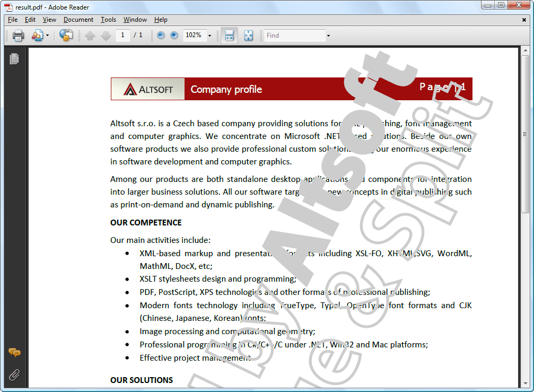Click the vertical scrollbar up arrow
The width and height of the screenshot is (534, 392).
(526, 50)
